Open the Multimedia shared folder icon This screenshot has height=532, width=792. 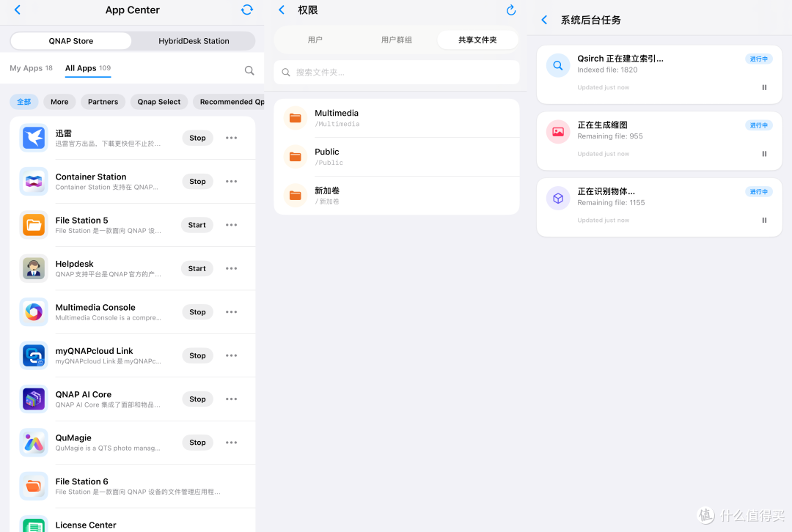coord(296,118)
